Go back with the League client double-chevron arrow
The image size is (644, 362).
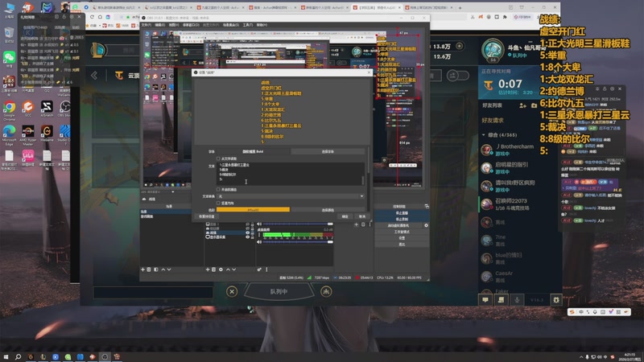pos(94,76)
